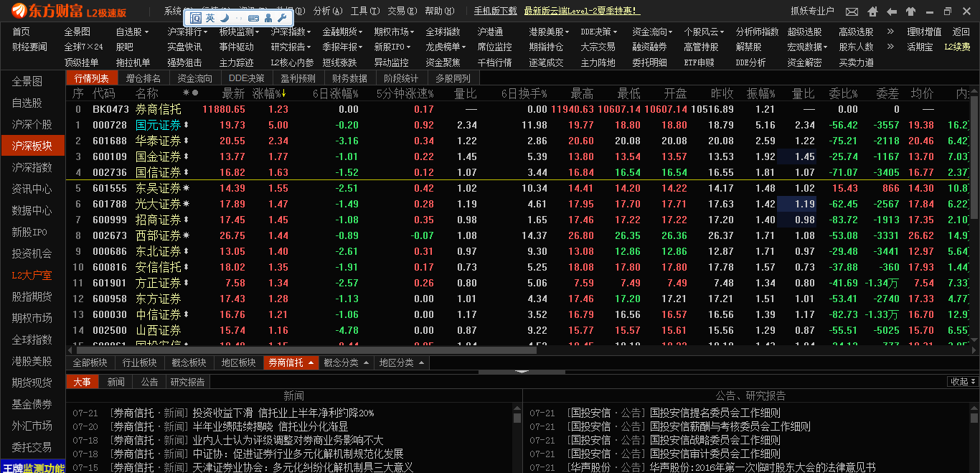Click the wrench settings icon in IME bar
980x473 pixels.
(x=281, y=18)
